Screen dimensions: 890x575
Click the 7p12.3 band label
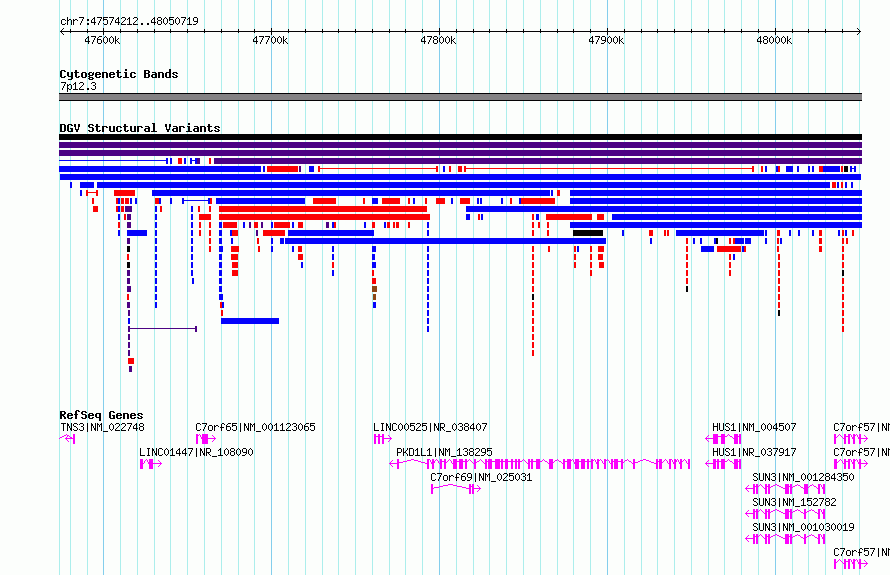point(78,86)
